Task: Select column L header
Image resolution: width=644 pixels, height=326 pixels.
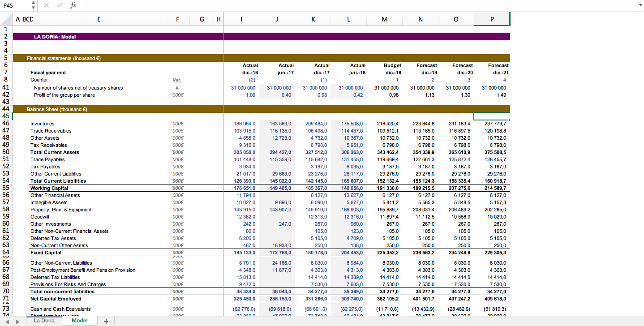Action: click(349, 19)
